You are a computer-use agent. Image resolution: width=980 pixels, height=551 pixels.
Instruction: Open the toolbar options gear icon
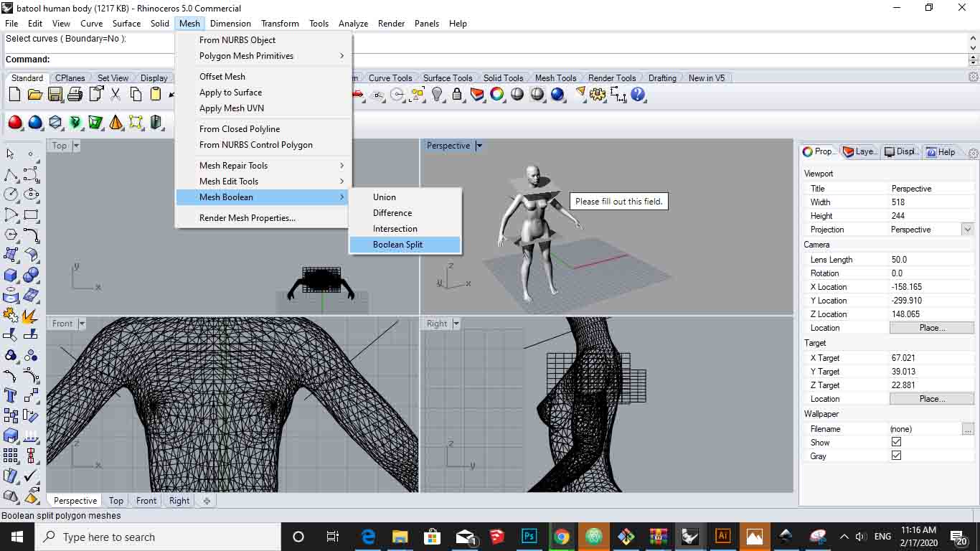(x=973, y=77)
